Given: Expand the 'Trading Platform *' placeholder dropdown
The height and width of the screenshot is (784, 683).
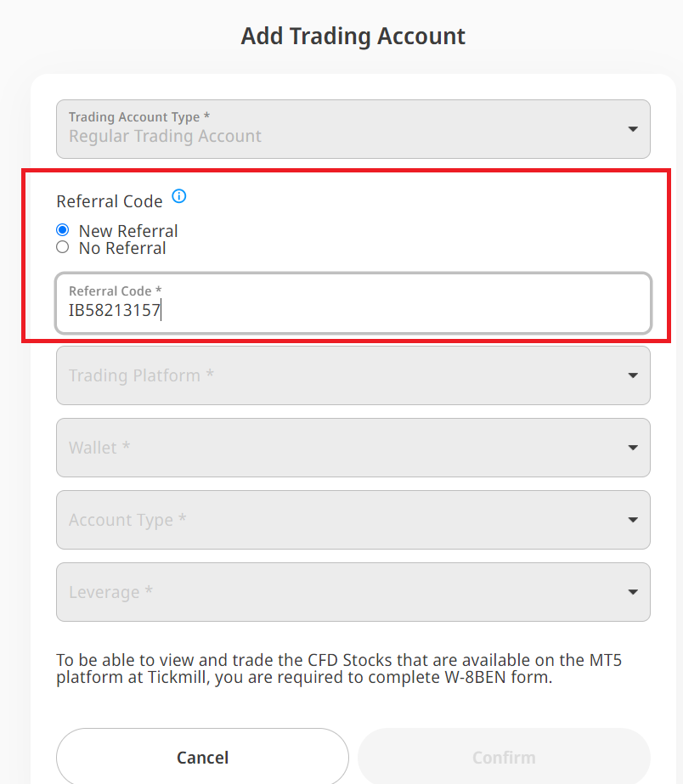Looking at the screenshot, I should [x=340, y=375].
